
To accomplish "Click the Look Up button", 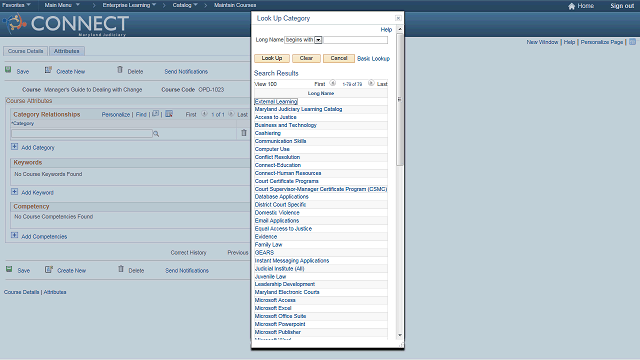I will pyautogui.click(x=272, y=58).
